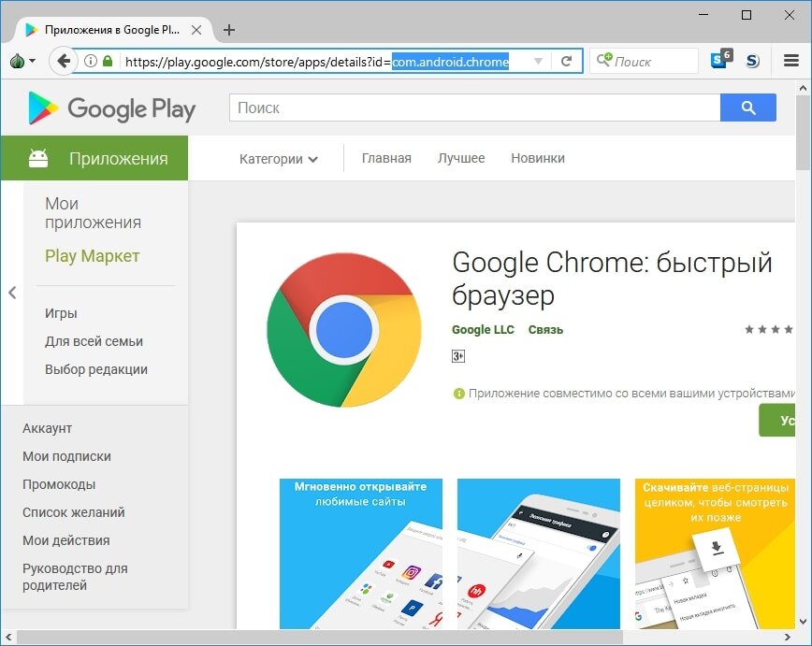Select the 'Приложения в Google Pl...' tab
Image resolution: width=812 pixels, height=646 pixels.
[112, 30]
